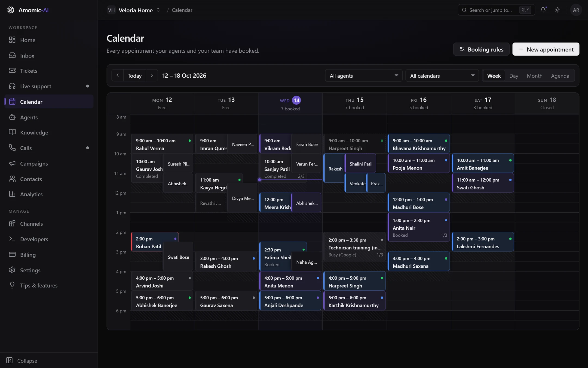Go to the Calls page
This screenshot has width=588, height=368.
[x=49, y=148]
